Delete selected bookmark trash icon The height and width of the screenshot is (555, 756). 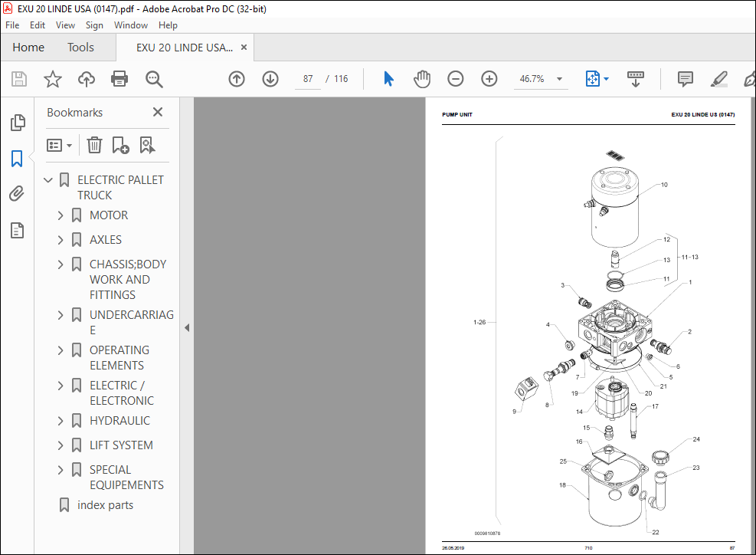click(94, 145)
